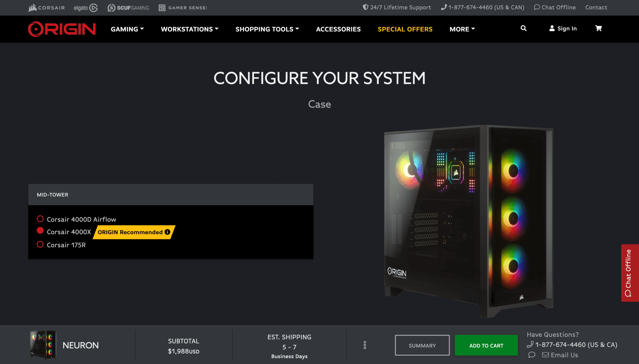Click the ORIGIN logo in header
639x364 pixels.
[62, 29]
